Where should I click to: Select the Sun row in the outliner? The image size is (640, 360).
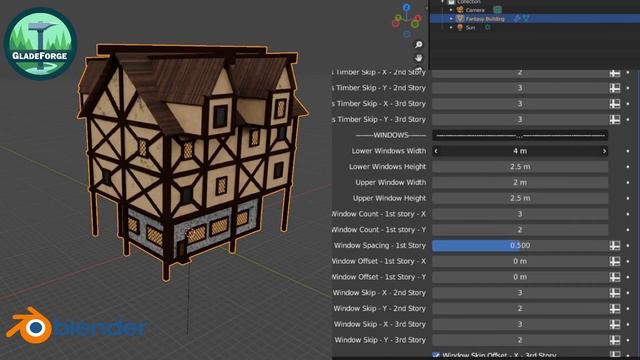coord(535,27)
